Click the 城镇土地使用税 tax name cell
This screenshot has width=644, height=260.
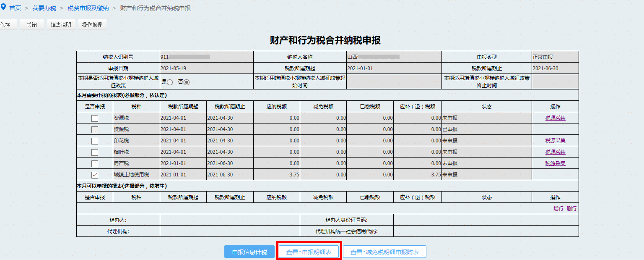(x=136, y=175)
